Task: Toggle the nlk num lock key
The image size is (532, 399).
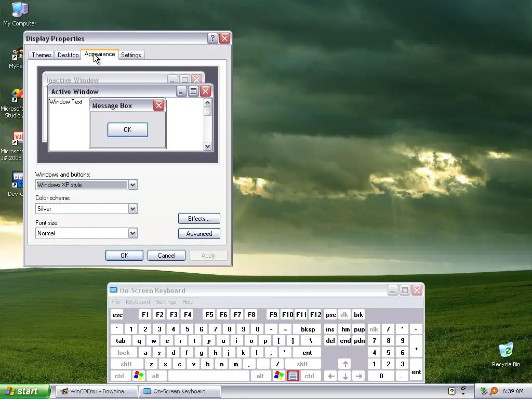Action: [374, 329]
